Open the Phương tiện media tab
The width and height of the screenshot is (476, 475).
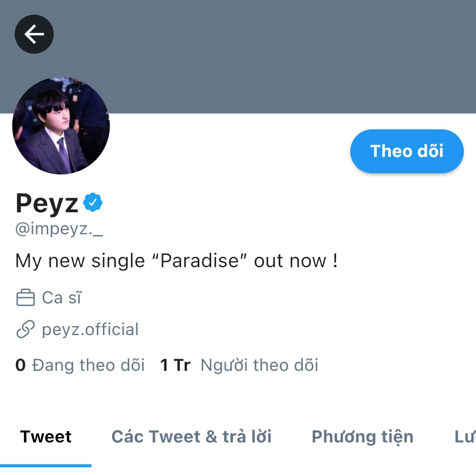click(x=362, y=437)
